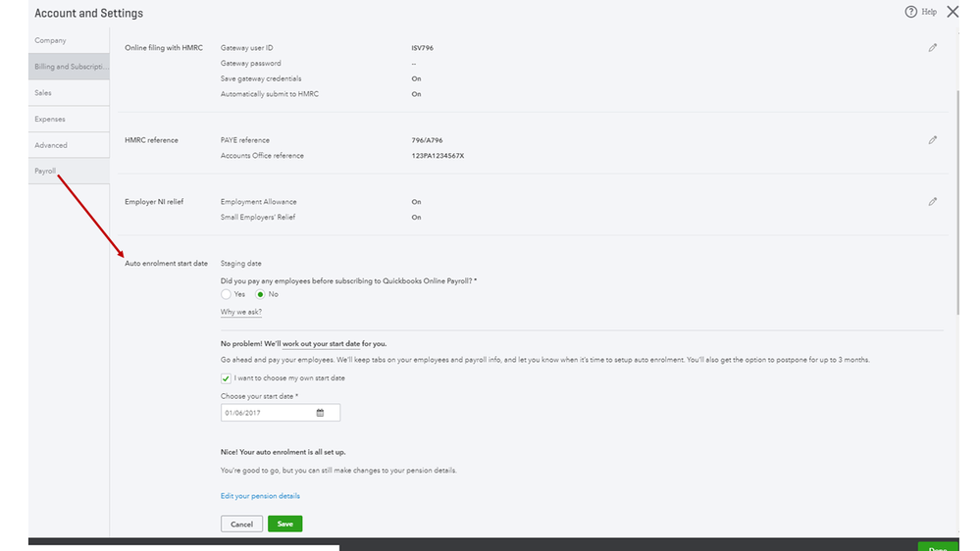Image resolution: width=980 pixels, height=551 pixels.
Task: Click the pencil icon for HMRC reference
Action: tap(932, 140)
